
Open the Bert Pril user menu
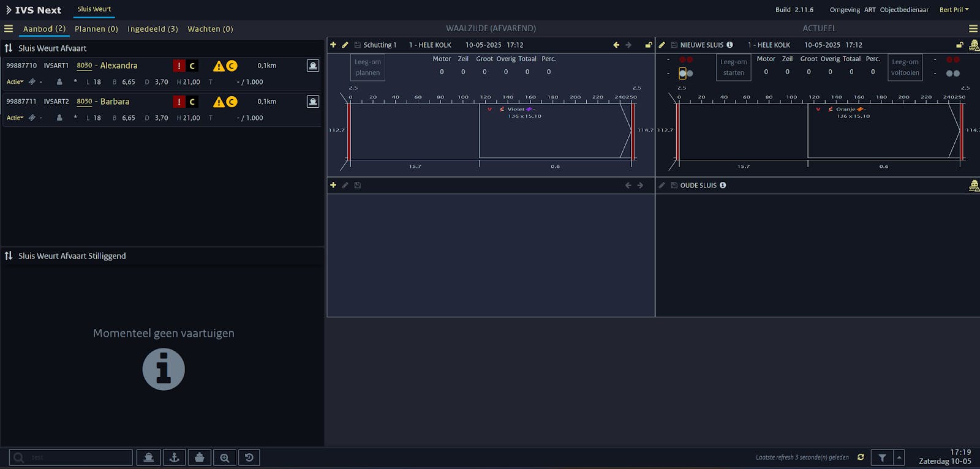[954, 10]
